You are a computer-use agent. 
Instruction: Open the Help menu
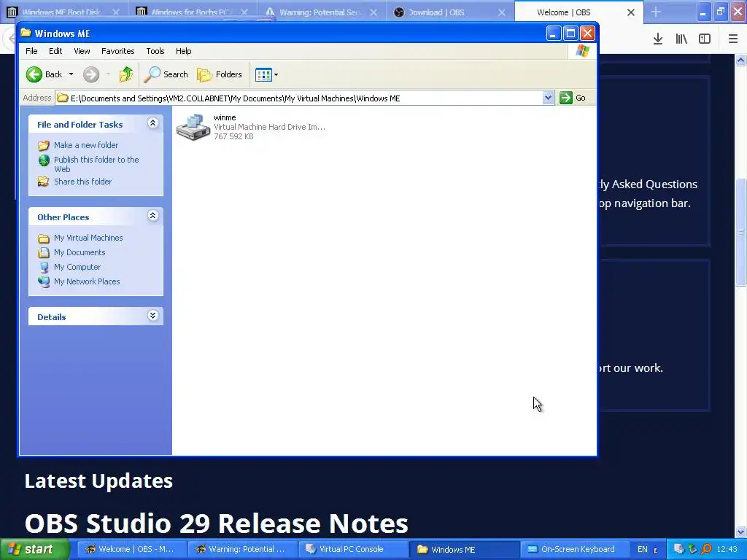[183, 51]
